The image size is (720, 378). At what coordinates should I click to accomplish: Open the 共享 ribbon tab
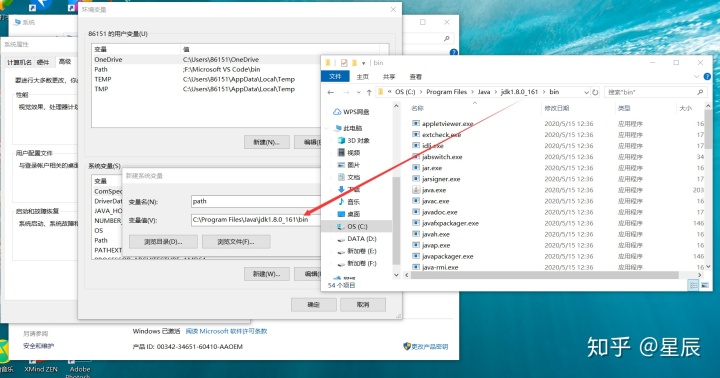pyautogui.click(x=389, y=77)
